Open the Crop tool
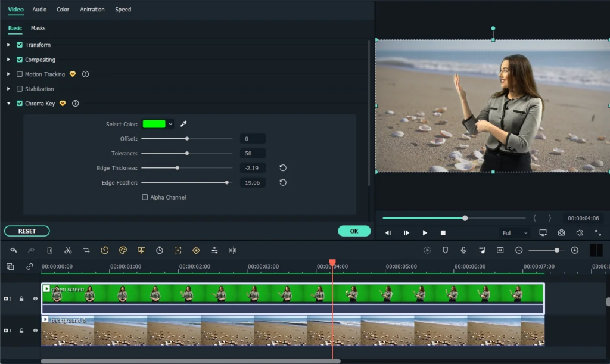 [x=86, y=250]
